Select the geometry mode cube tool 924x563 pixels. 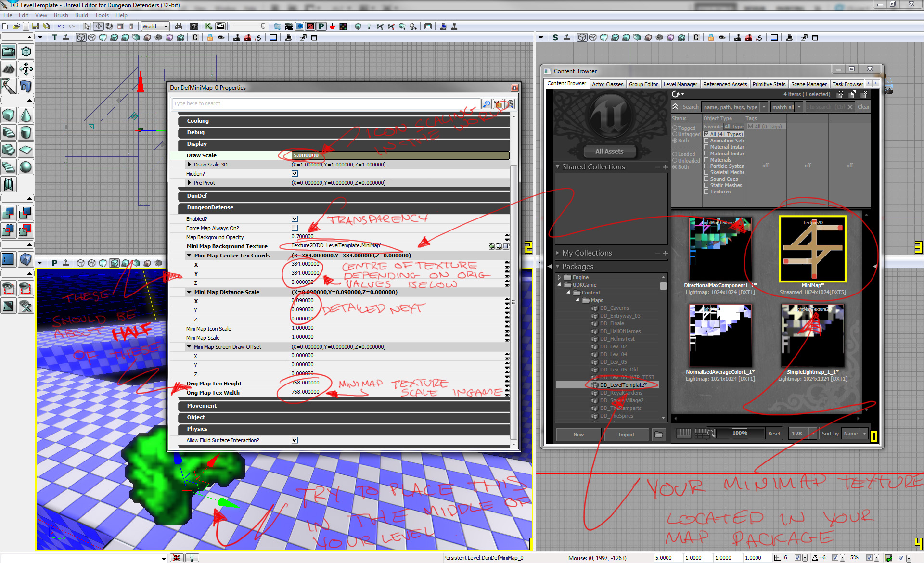[26, 51]
